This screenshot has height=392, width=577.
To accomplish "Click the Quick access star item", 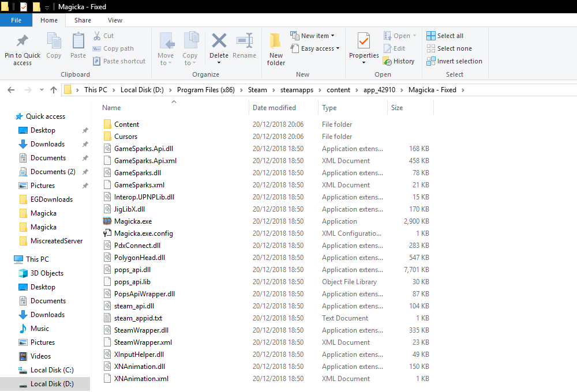I will point(45,116).
